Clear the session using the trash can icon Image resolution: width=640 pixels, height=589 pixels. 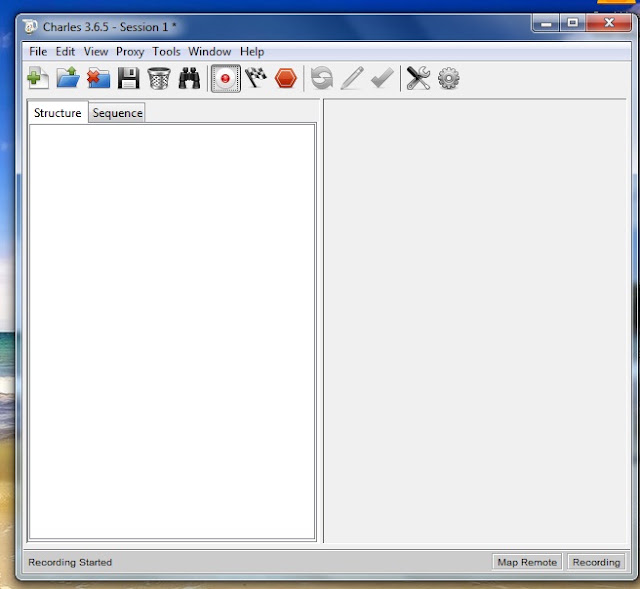[159, 78]
